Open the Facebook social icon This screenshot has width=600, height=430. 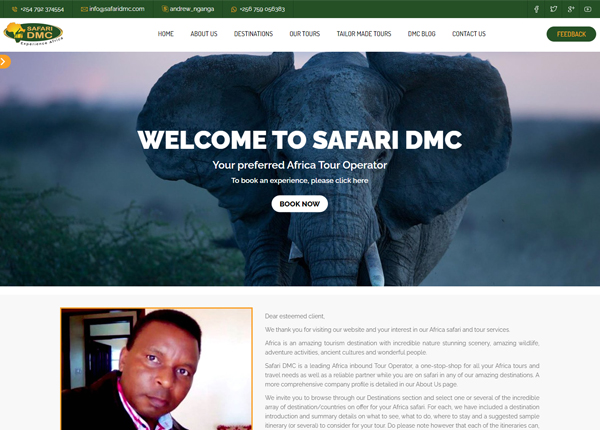click(x=536, y=9)
